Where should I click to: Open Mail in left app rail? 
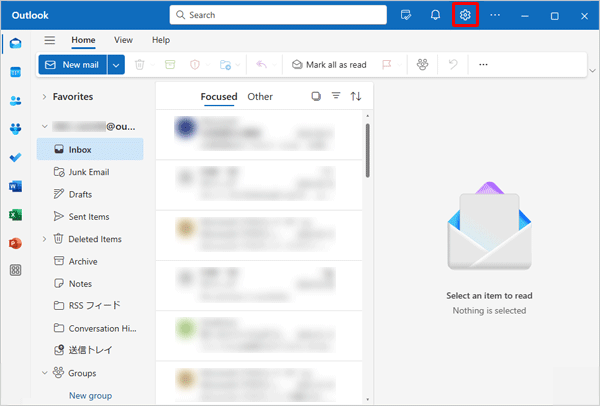(x=15, y=43)
